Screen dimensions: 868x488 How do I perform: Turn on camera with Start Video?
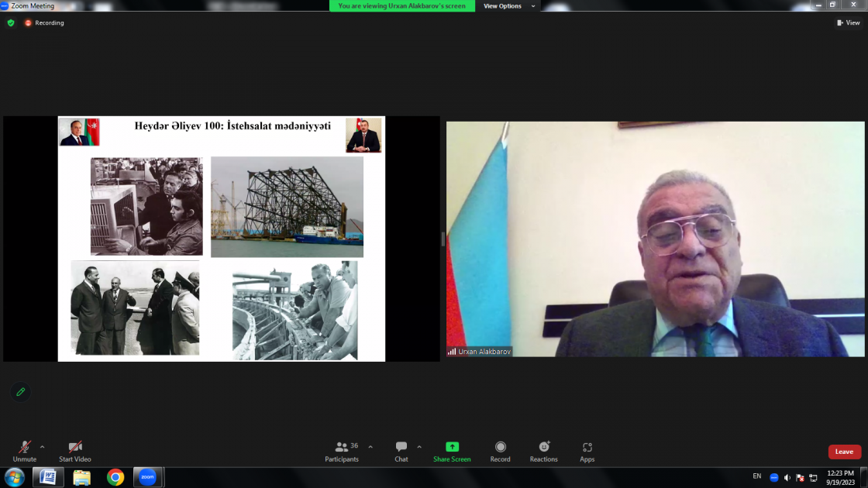(x=75, y=451)
